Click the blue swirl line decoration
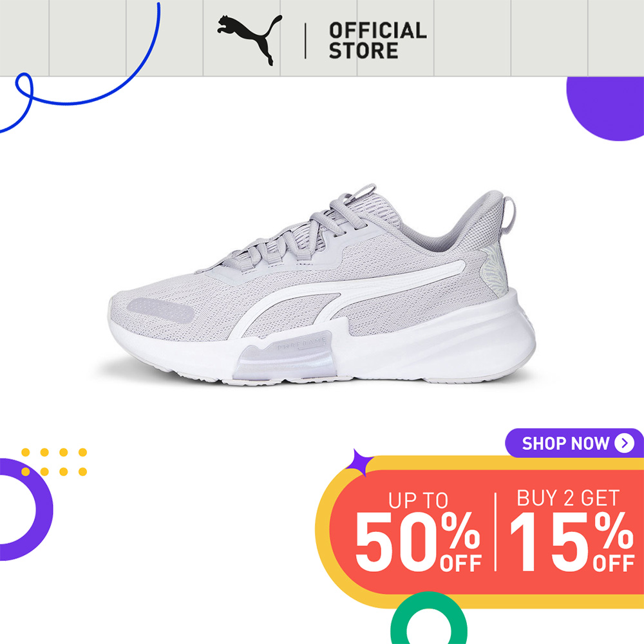Screen dimensions: 644x644 pos(80,68)
